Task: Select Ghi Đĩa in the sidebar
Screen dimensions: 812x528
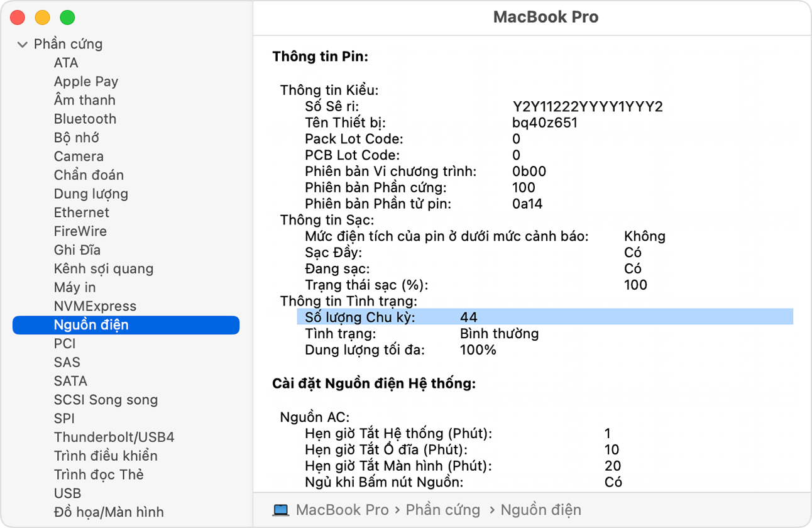Action: pyautogui.click(x=77, y=250)
